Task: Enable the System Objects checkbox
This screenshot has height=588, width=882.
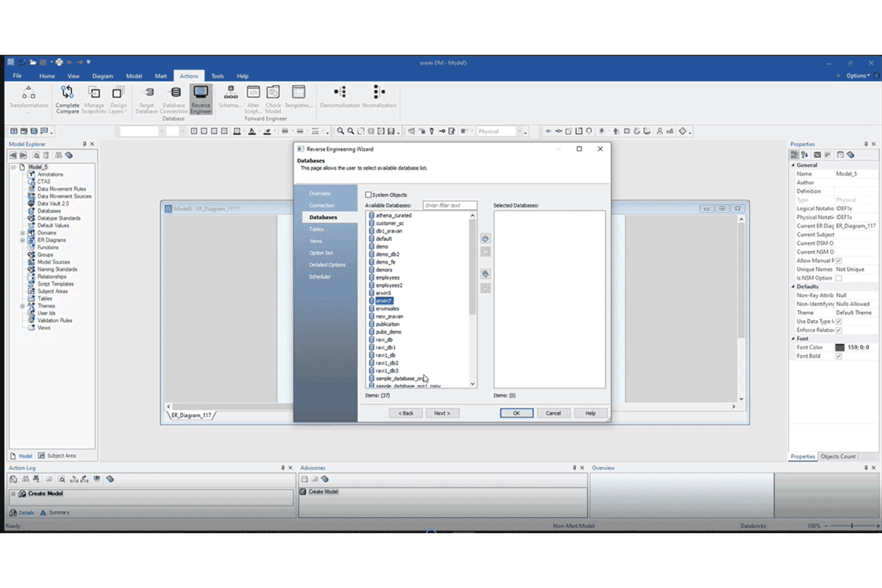Action: pos(368,195)
